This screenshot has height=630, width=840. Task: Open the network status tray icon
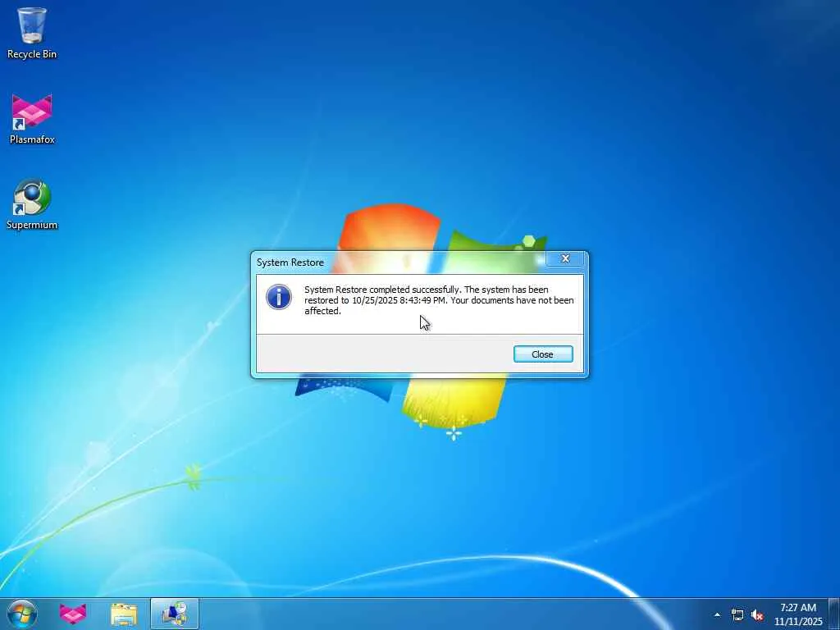pyautogui.click(x=737, y=615)
